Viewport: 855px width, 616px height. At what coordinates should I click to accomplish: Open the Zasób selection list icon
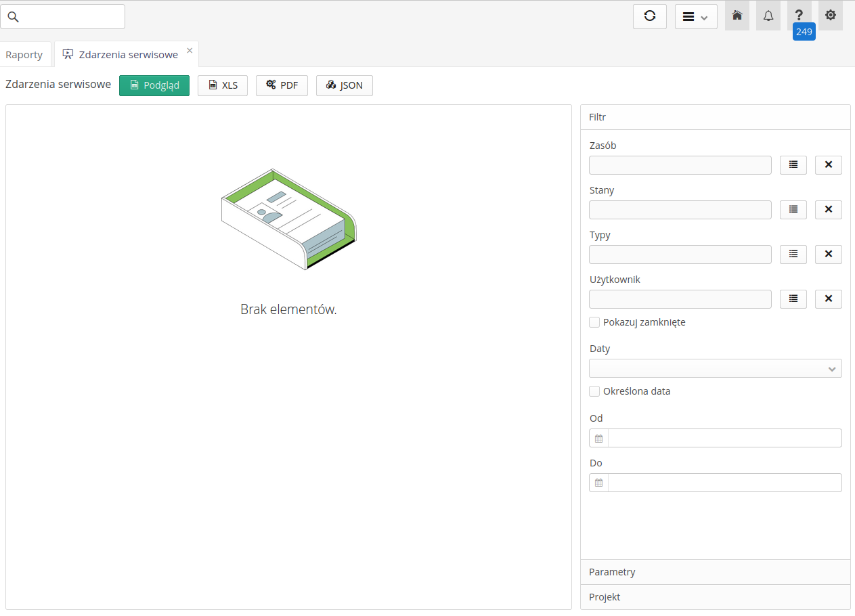point(793,165)
